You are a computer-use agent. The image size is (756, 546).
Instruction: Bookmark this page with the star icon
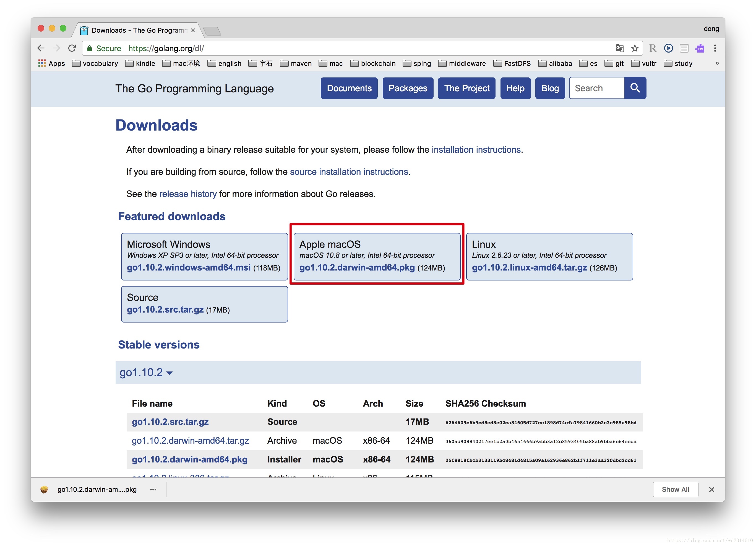coord(635,48)
